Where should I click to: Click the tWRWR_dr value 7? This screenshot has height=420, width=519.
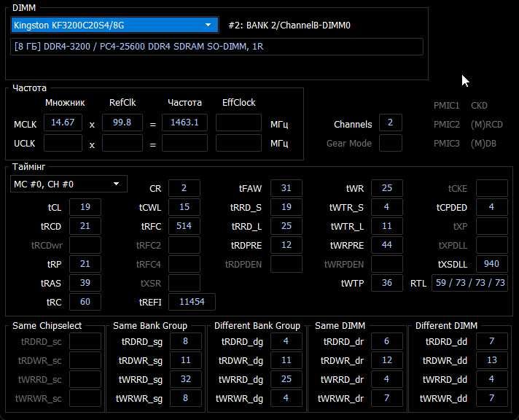point(387,398)
